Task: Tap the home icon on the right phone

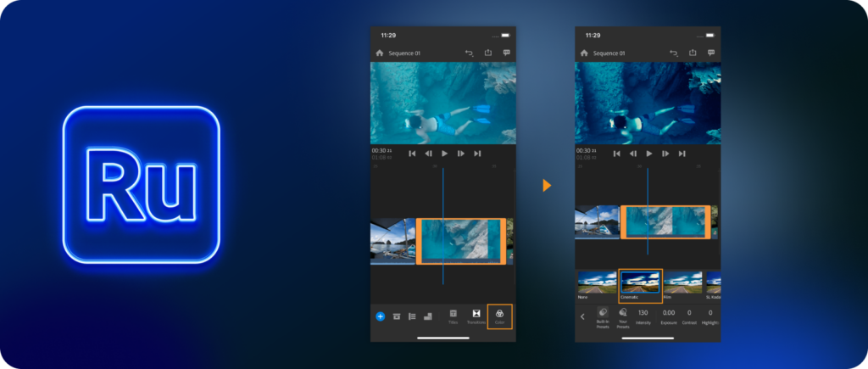Action: (x=584, y=53)
